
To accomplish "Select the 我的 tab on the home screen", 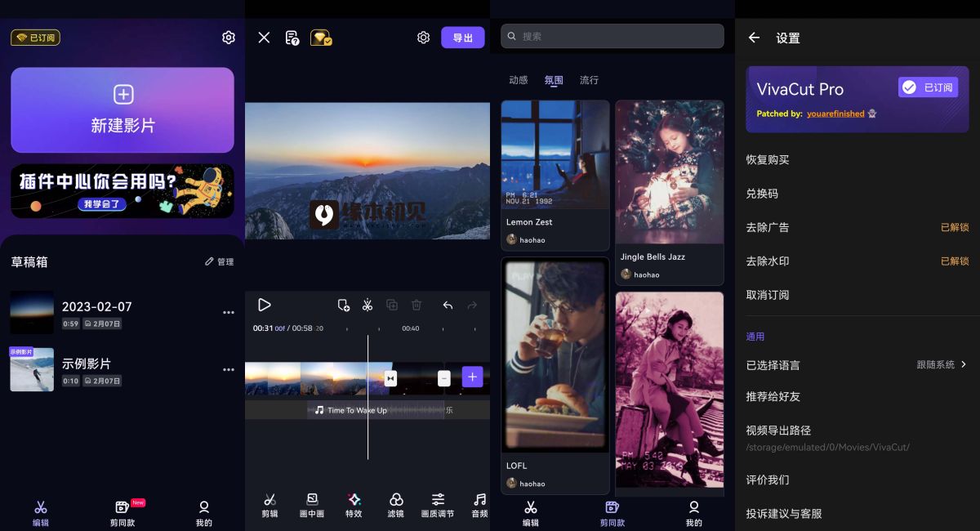I will (x=204, y=514).
